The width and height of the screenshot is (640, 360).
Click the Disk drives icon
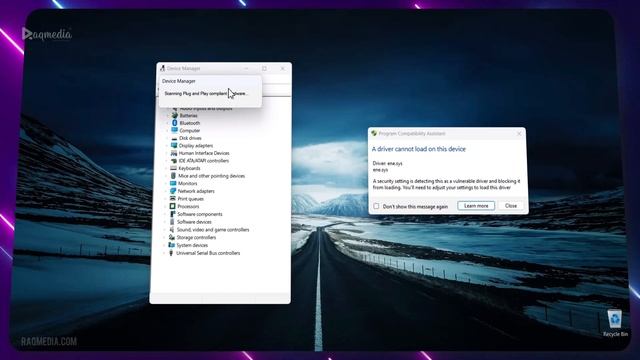[174, 138]
